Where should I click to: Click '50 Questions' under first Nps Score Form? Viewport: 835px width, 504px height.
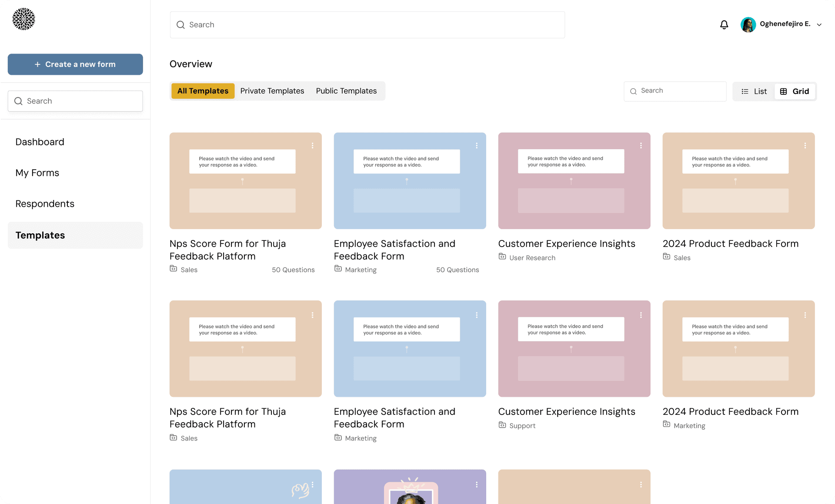(x=293, y=270)
